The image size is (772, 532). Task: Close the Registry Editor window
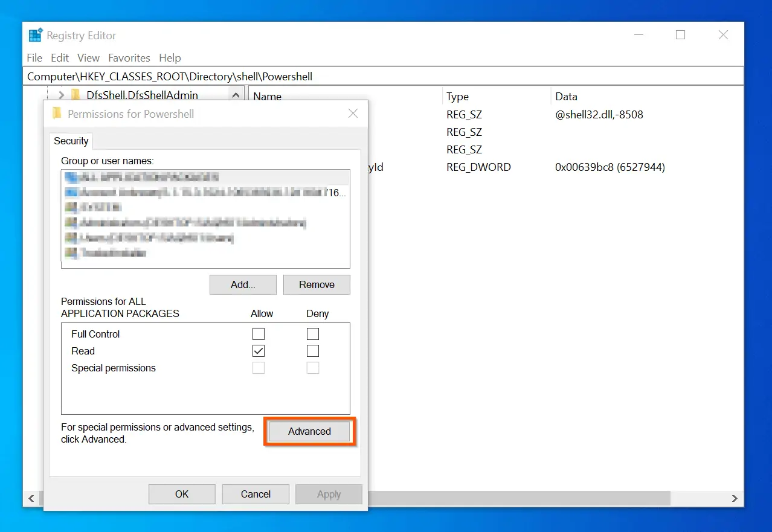coord(723,35)
